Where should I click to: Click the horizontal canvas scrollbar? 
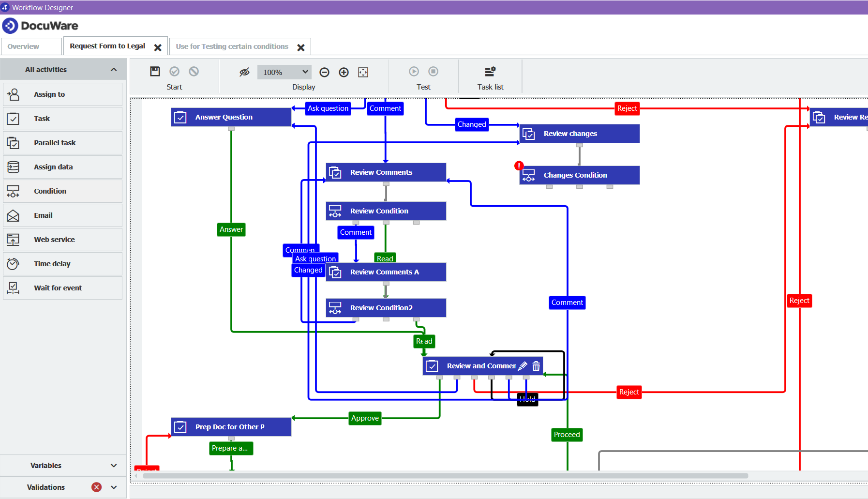coord(445,476)
